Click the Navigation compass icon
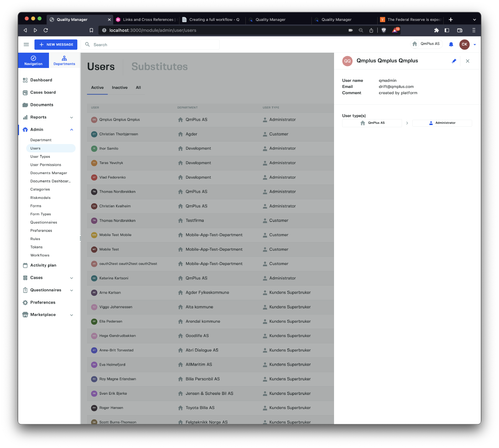Image resolution: width=499 pixels, height=448 pixels. click(33, 58)
